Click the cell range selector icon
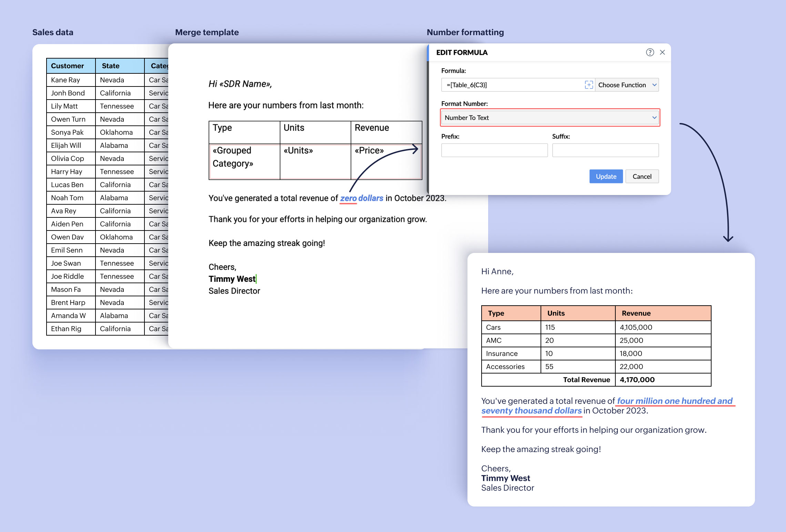786x532 pixels. click(x=589, y=85)
